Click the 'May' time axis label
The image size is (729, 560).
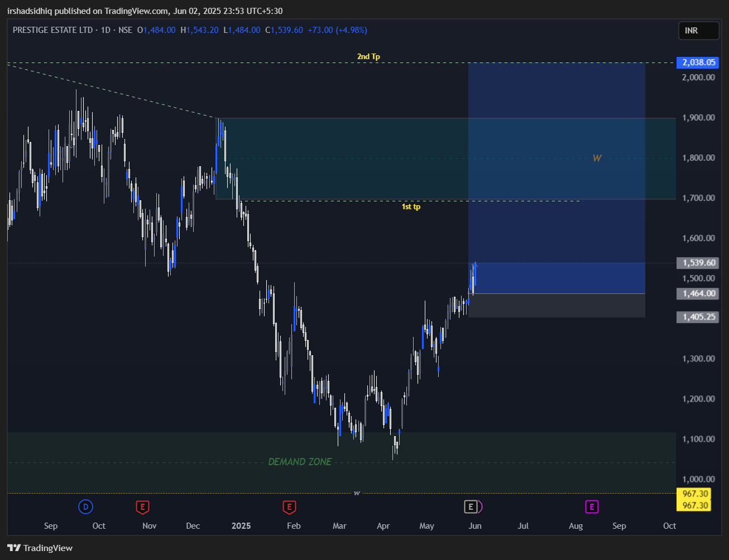coord(426,526)
